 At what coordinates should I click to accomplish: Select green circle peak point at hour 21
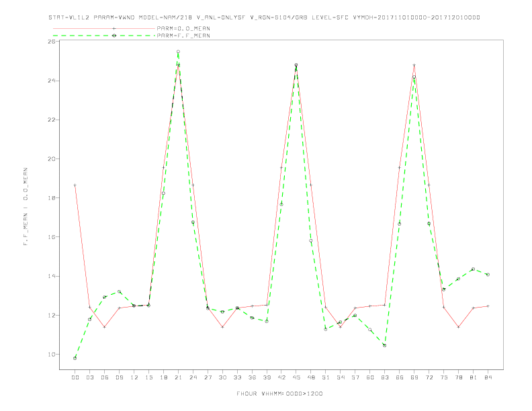point(178,52)
